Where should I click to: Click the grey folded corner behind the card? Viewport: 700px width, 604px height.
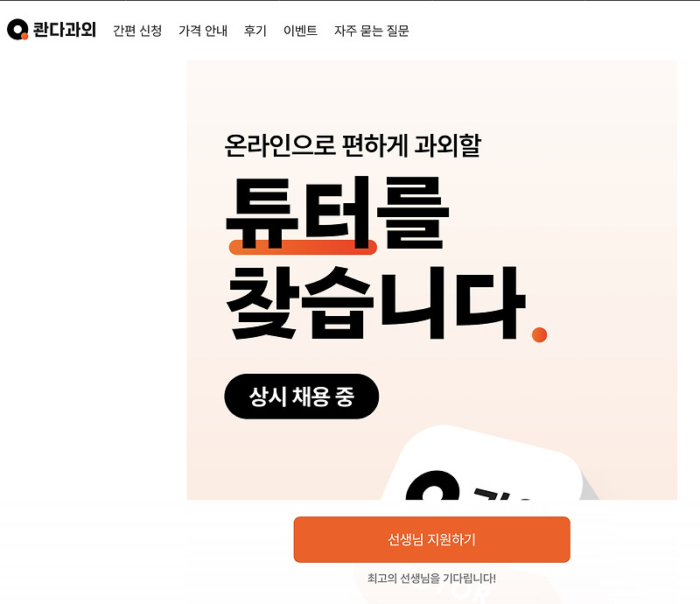[x=590, y=488]
